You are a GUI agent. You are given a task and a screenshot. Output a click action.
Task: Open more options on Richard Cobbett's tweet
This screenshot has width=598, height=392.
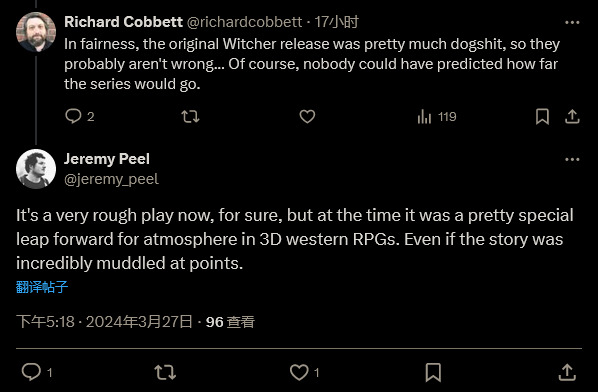point(572,22)
